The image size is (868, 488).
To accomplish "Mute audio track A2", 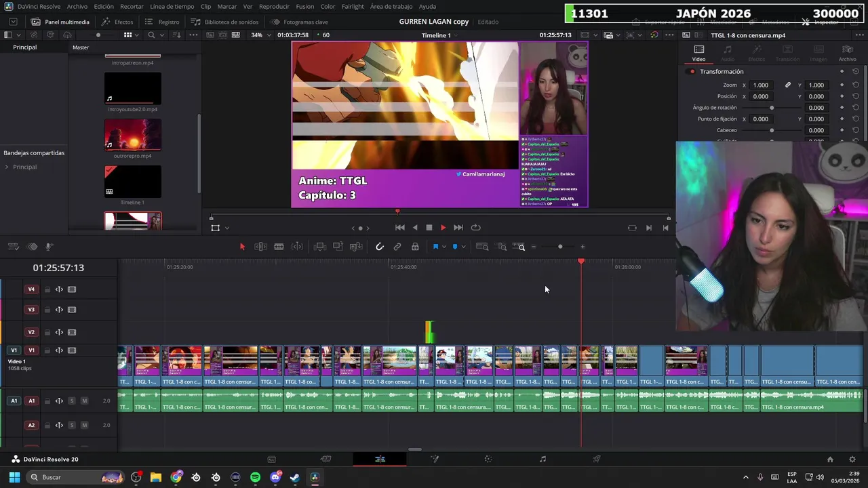I will 84,425.
